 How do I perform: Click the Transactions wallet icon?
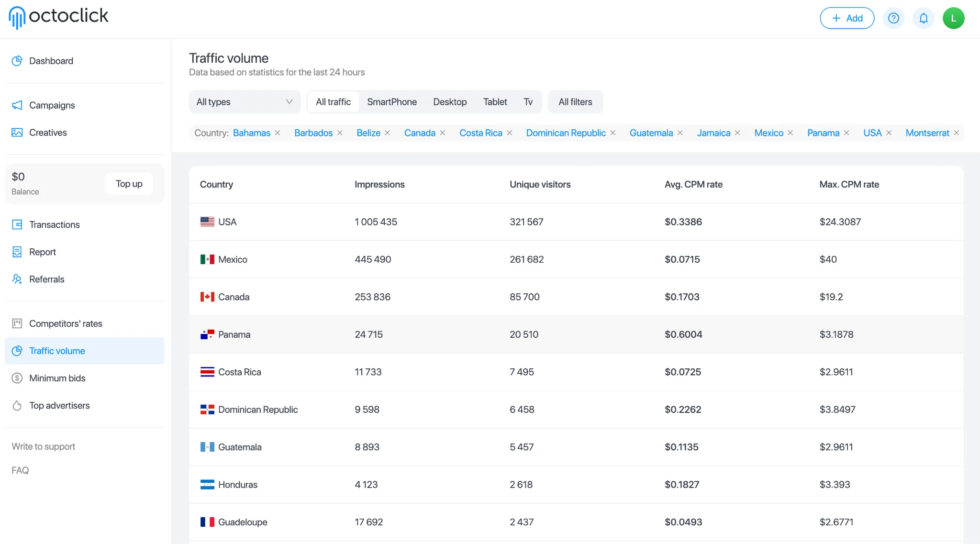point(17,224)
